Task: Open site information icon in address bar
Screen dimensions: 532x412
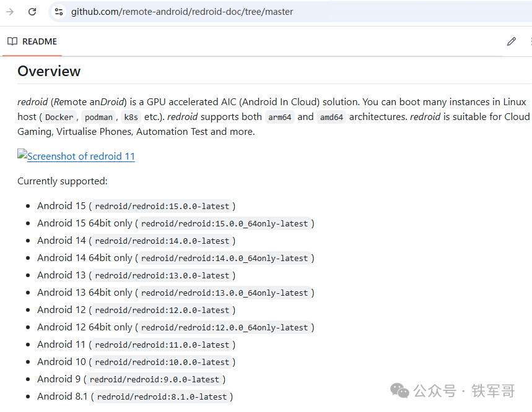Action: 58,12
